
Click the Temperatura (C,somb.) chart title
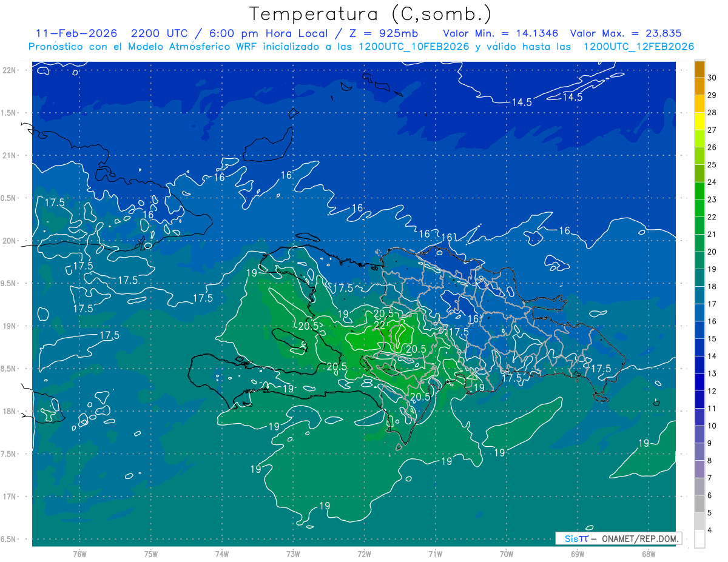(x=370, y=13)
